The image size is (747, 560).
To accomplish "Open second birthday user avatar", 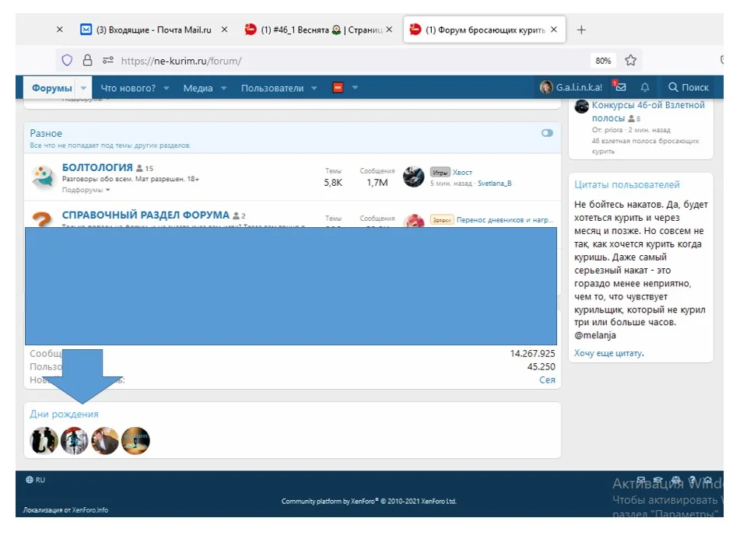I will (75, 440).
